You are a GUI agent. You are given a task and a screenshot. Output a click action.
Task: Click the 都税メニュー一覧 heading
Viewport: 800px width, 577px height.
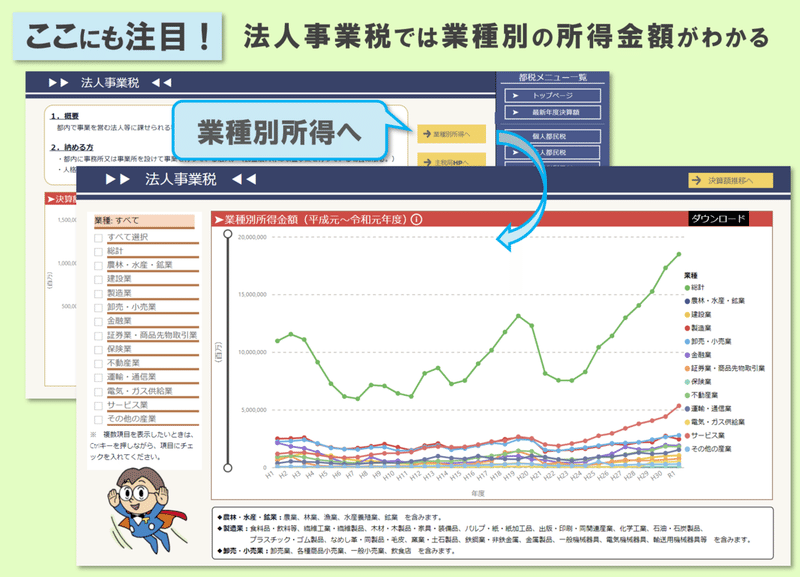pyautogui.click(x=553, y=78)
